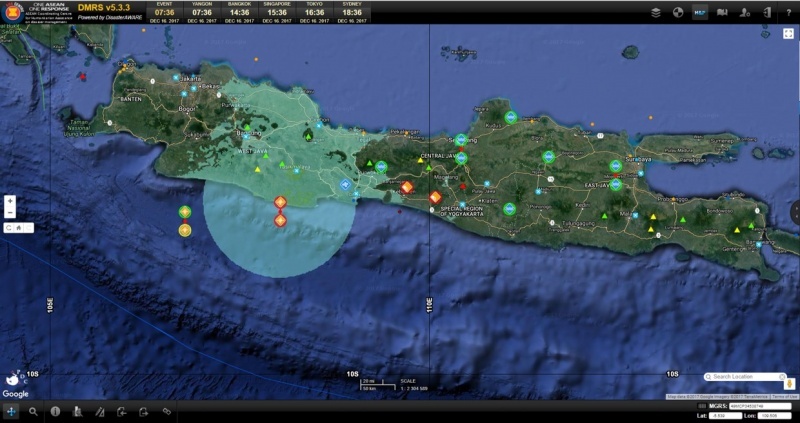Open the green marker near Kudus
The height and width of the screenshot is (423, 800).
click(511, 117)
